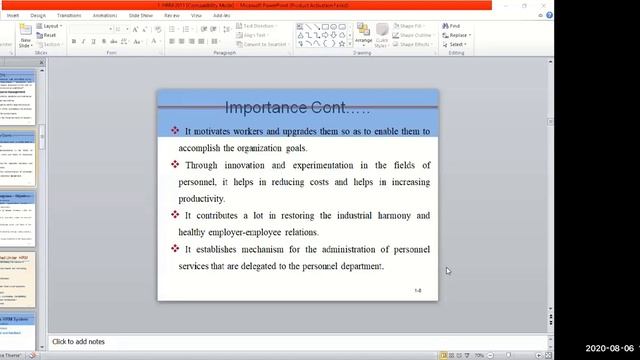Increase list indent level
Image resolution: width=640 pixels, height=360 pixels.
click(214, 29)
